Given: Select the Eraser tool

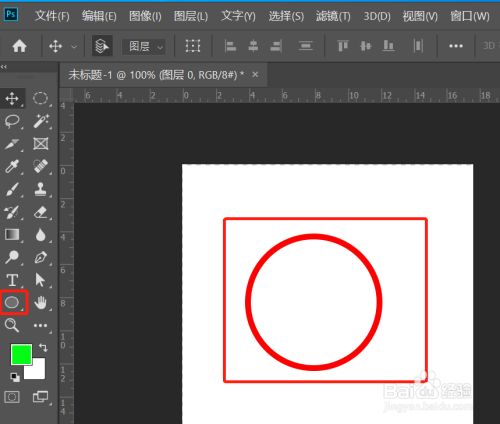Looking at the screenshot, I should pyautogui.click(x=40, y=212).
